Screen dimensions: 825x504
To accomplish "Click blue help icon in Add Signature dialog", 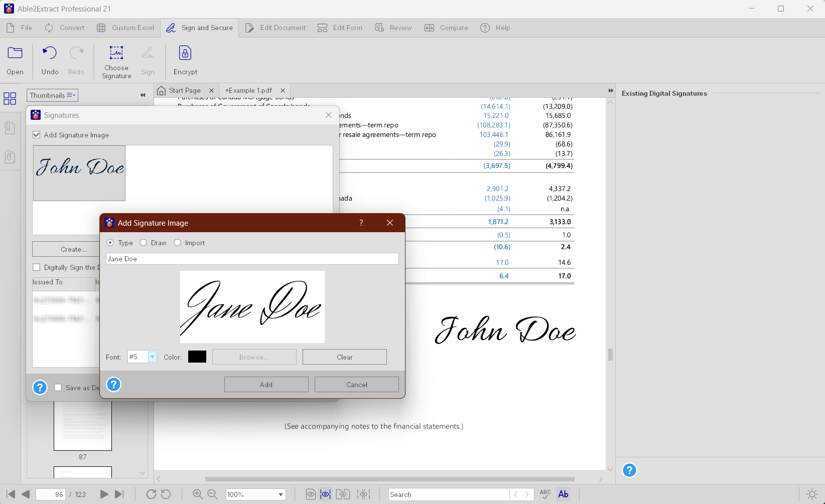I will tap(114, 385).
